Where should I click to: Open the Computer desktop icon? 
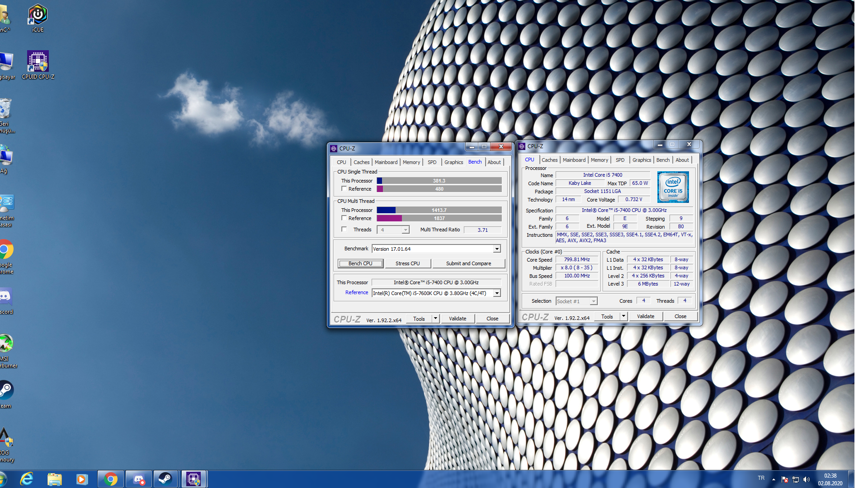6,66
